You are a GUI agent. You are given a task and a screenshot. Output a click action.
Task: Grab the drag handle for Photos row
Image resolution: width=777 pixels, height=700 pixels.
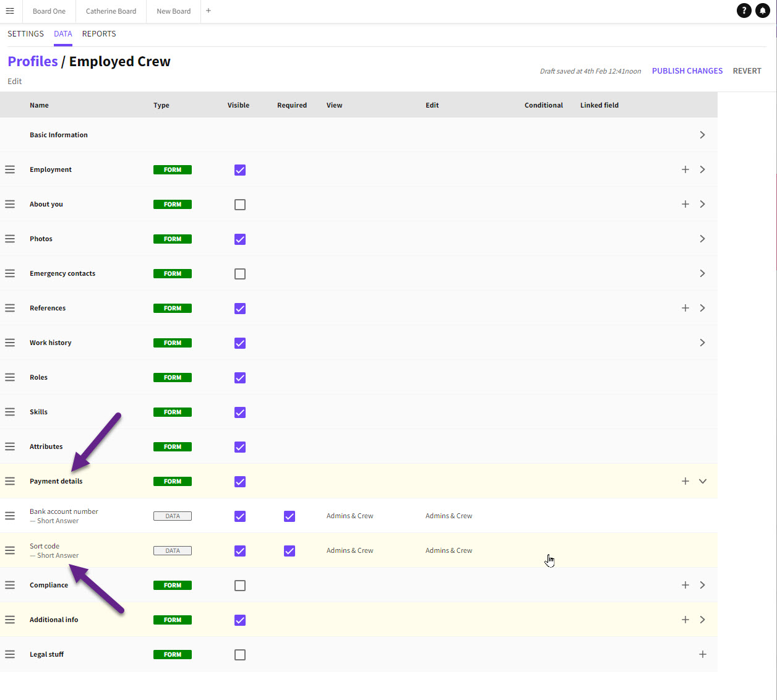pyautogui.click(x=10, y=239)
